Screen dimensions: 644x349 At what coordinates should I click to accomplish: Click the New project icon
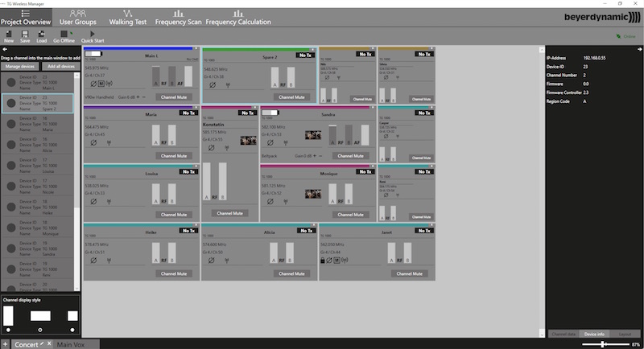point(9,33)
